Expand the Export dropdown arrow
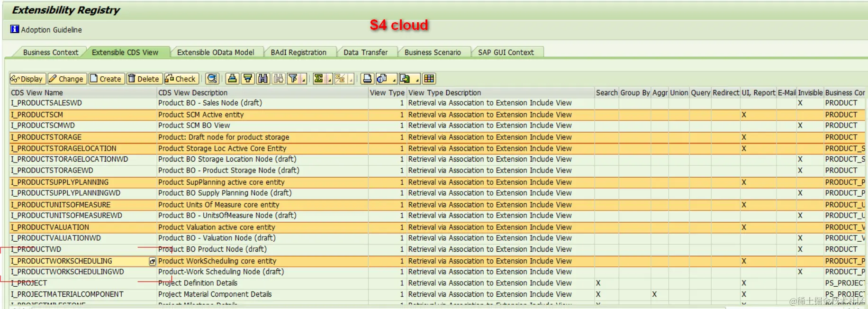868x309 pixels. point(417,79)
